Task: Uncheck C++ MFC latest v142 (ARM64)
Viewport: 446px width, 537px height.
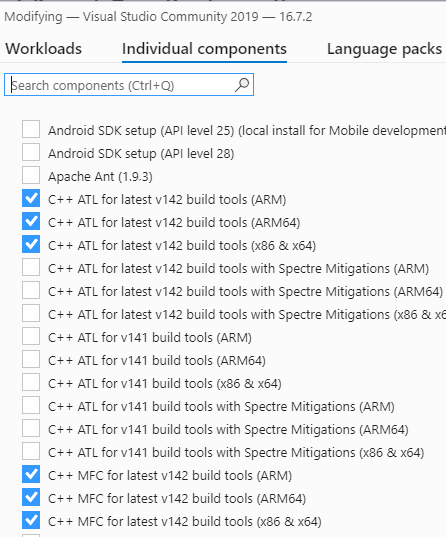Action: pyautogui.click(x=31, y=497)
